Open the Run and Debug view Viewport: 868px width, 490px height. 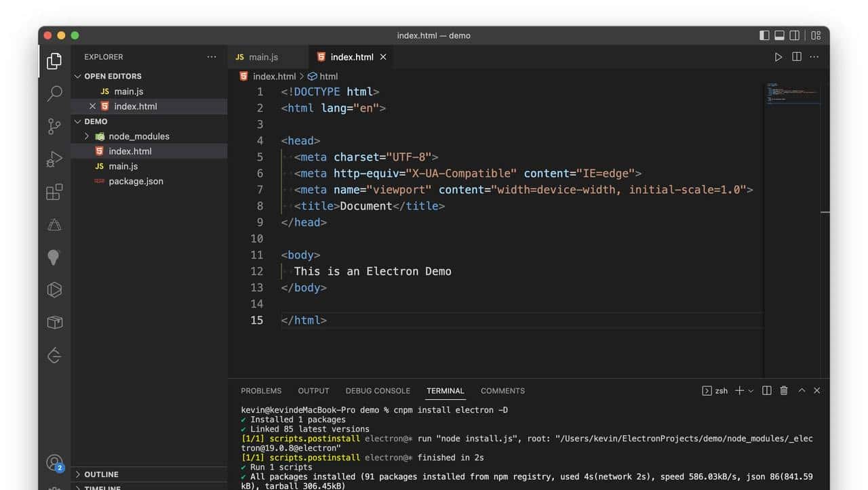(54, 159)
